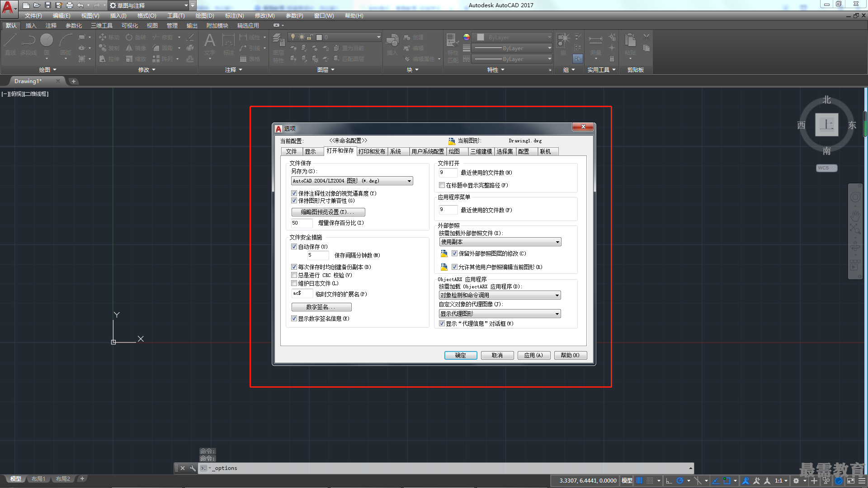Screen dimensions: 868x488
Task: Toggle object snap tracking icon
Action: (x=716, y=481)
